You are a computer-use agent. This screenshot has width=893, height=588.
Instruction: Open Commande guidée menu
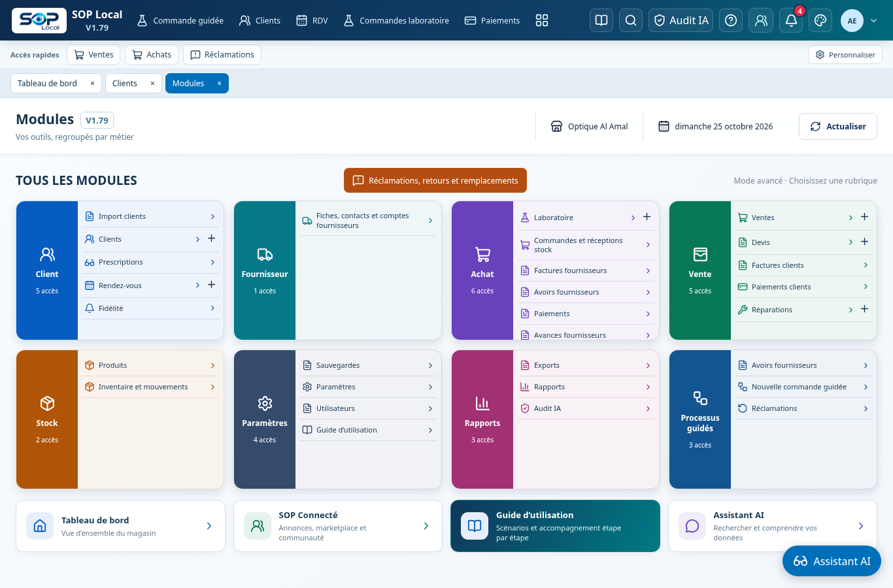click(x=180, y=20)
